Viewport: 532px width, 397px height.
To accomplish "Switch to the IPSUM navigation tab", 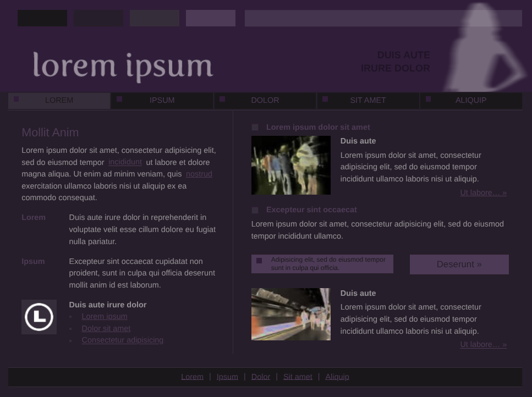I will click(x=162, y=100).
